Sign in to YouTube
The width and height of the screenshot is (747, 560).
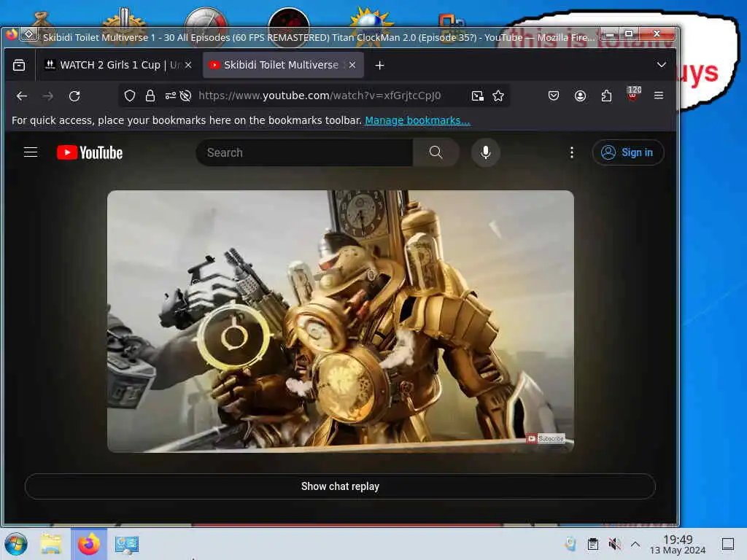click(x=628, y=152)
